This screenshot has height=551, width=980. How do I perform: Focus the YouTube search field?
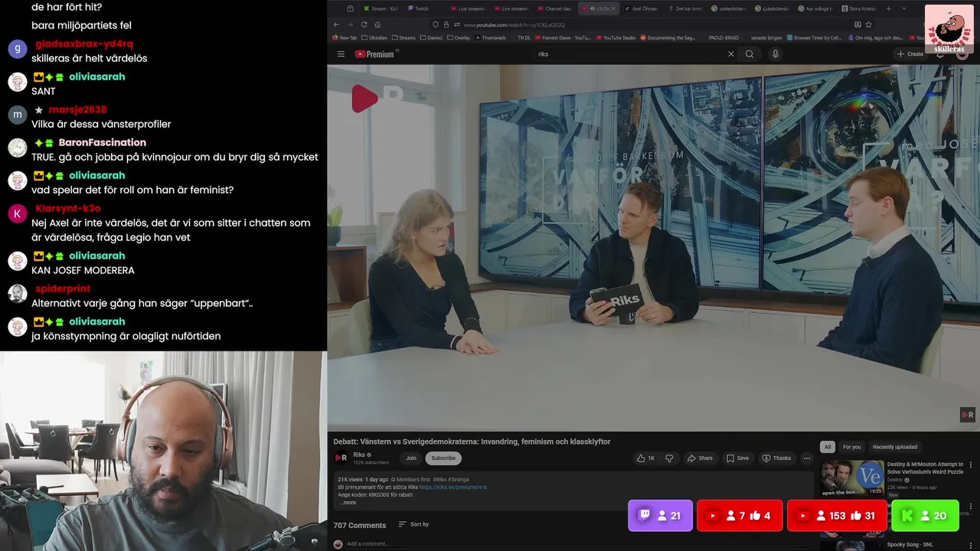[x=628, y=54]
